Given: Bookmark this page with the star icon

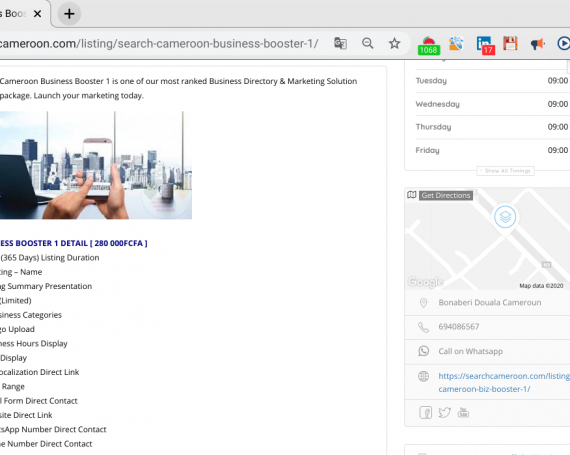Looking at the screenshot, I should click(x=394, y=43).
